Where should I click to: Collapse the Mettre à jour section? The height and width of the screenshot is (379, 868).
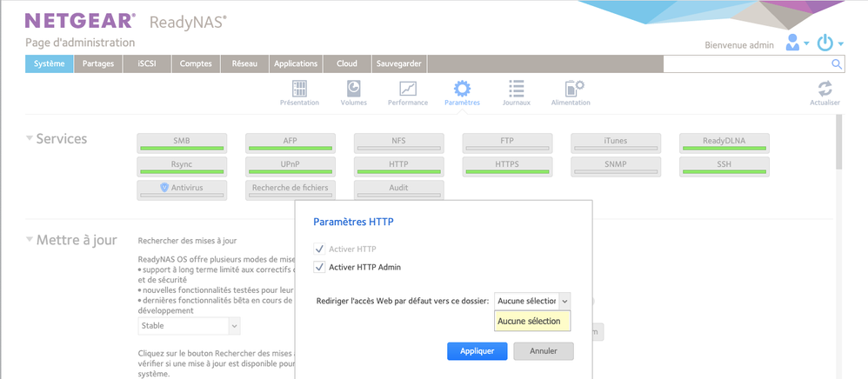click(30, 240)
